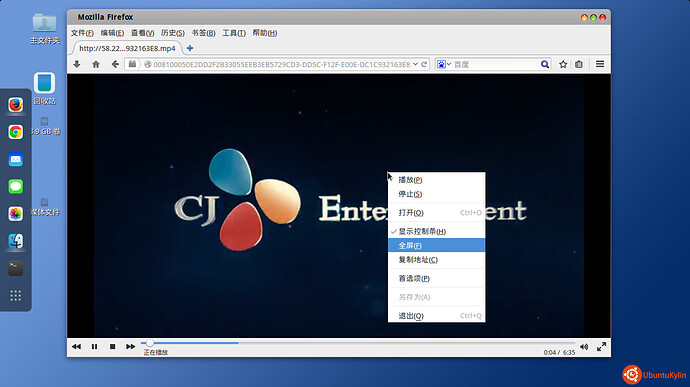Open the 书签(B) menu

click(x=203, y=33)
